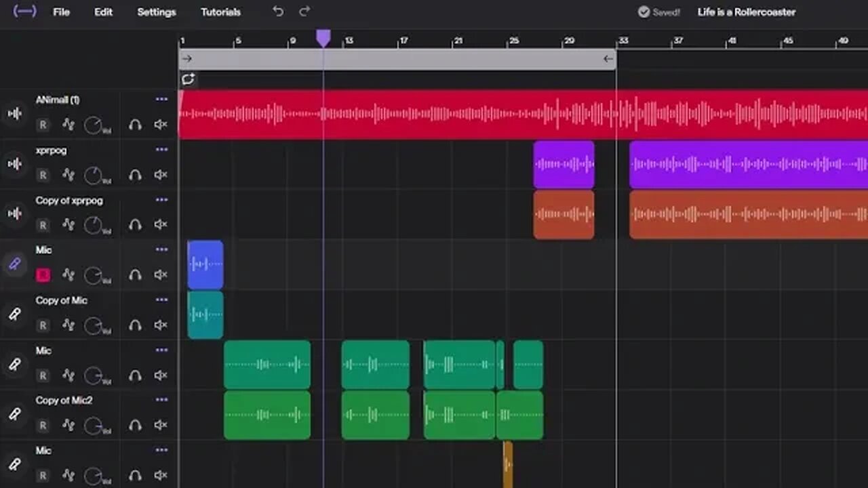Select the red ANimall audio clip

coord(523,114)
